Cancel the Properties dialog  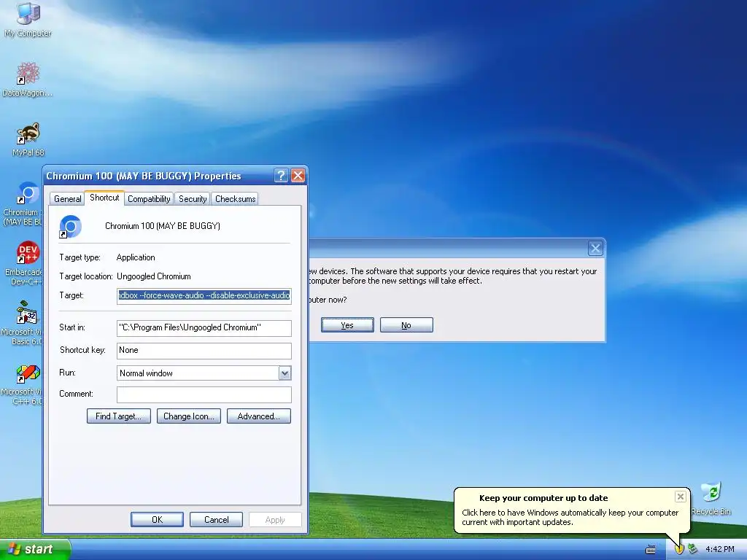click(216, 519)
